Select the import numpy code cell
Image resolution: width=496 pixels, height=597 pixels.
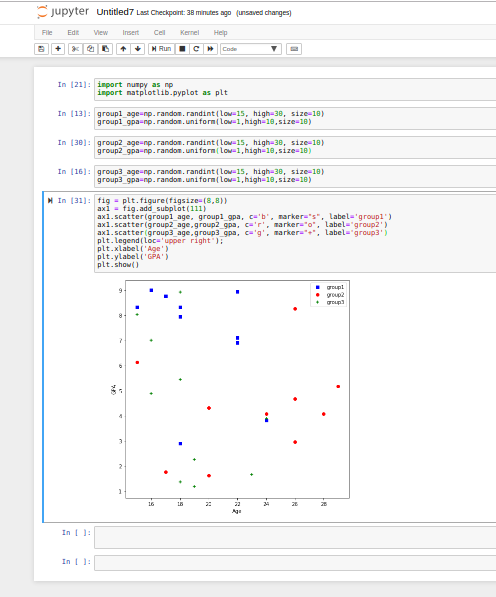[295, 89]
